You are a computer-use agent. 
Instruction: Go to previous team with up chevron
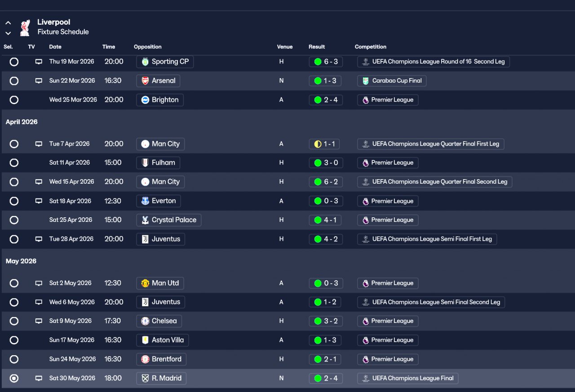[x=8, y=22]
